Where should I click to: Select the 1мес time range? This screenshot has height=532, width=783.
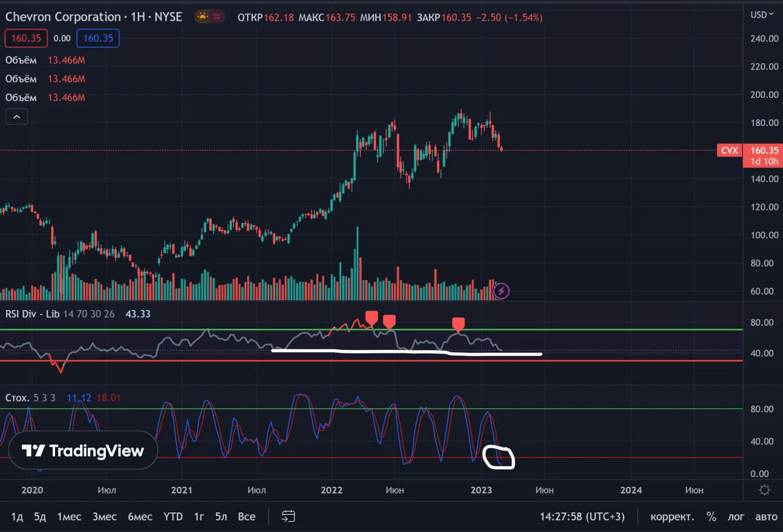tap(69, 517)
